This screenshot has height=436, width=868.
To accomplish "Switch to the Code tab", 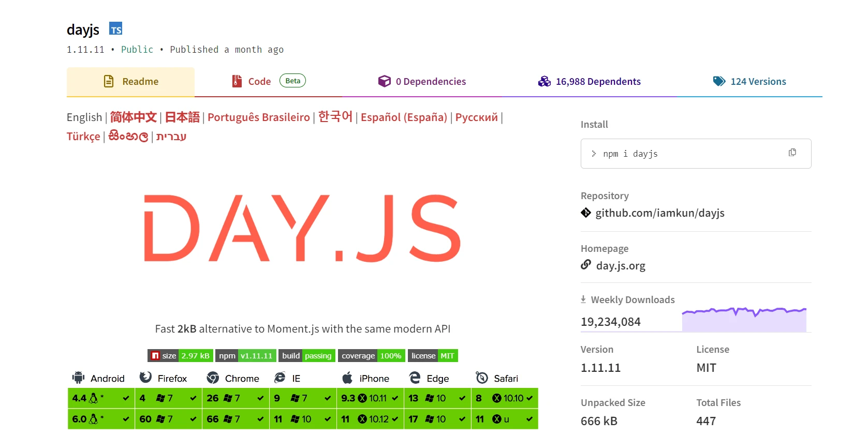I will click(x=268, y=82).
